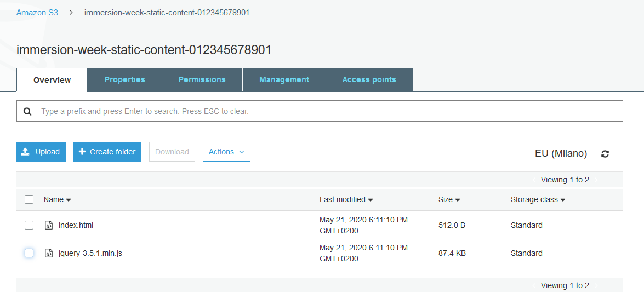Image resolution: width=644 pixels, height=304 pixels.
Task: Click Standard storage class for jquery-3.5.1.min.js
Action: click(x=527, y=253)
